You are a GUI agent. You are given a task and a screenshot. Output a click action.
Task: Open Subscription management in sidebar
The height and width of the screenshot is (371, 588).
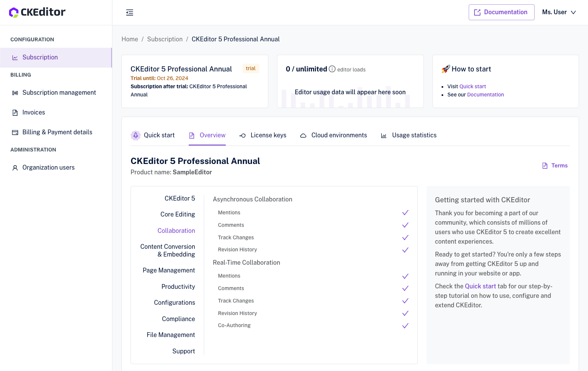56,93
